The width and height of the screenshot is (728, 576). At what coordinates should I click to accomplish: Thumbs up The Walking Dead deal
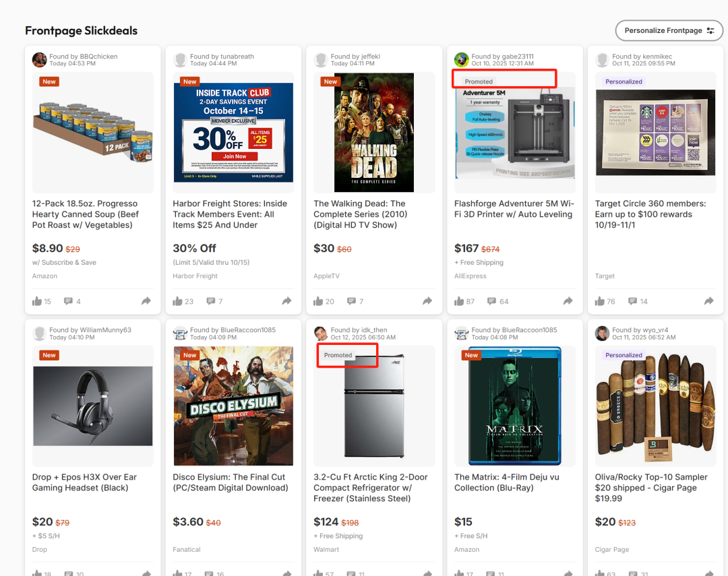318,301
